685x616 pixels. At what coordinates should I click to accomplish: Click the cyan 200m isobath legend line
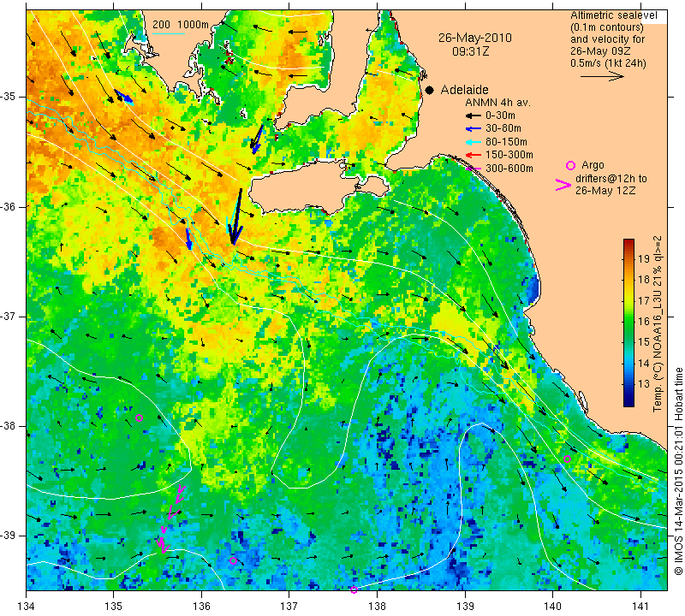pyautogui.click(x=168, y=33)
